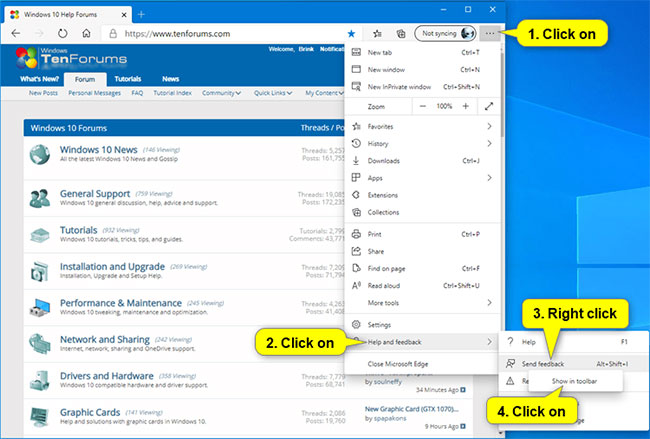
Task: Open Drivers and Hardware forum
Action: click(x=107, y=376)
